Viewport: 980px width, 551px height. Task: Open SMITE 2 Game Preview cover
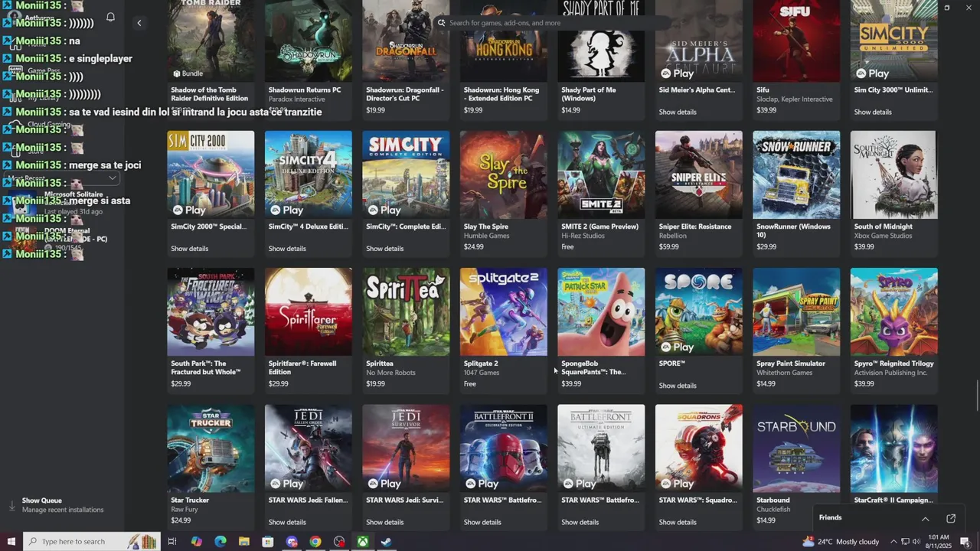601,174
